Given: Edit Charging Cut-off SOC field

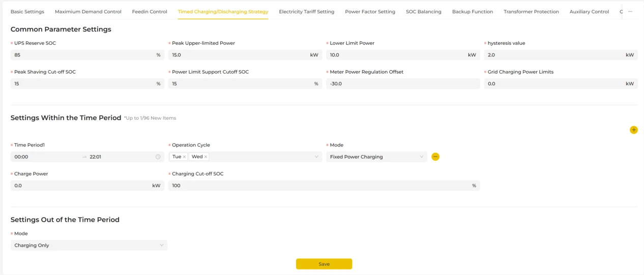Looking at the screenshot, I should pyautogui.click(x=324, y=186).
